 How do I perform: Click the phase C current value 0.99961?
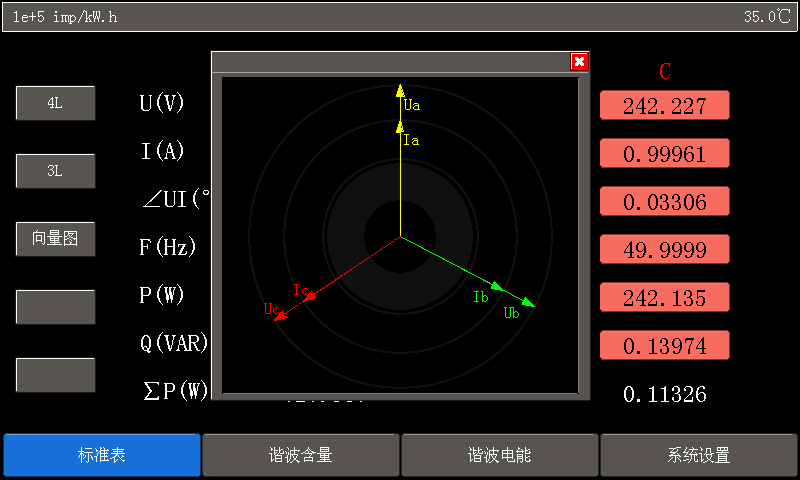pyautogui.click(x=664, y=153)
